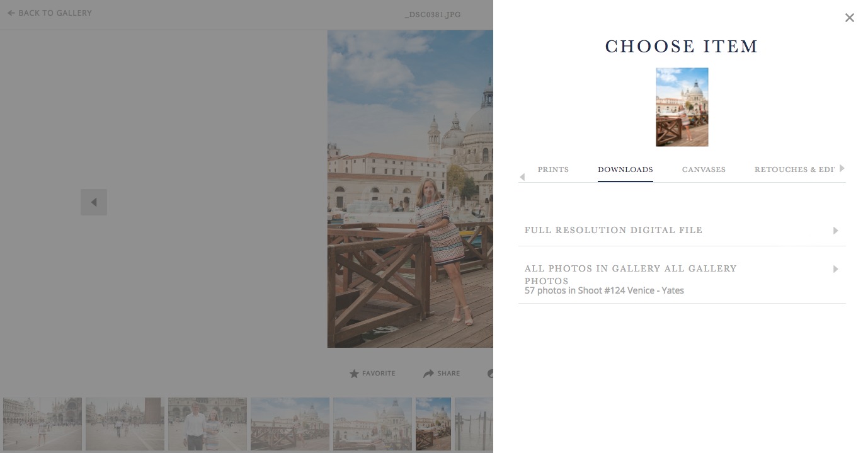
Task: Select the Downloads tab
Action: tap(625, 169)
